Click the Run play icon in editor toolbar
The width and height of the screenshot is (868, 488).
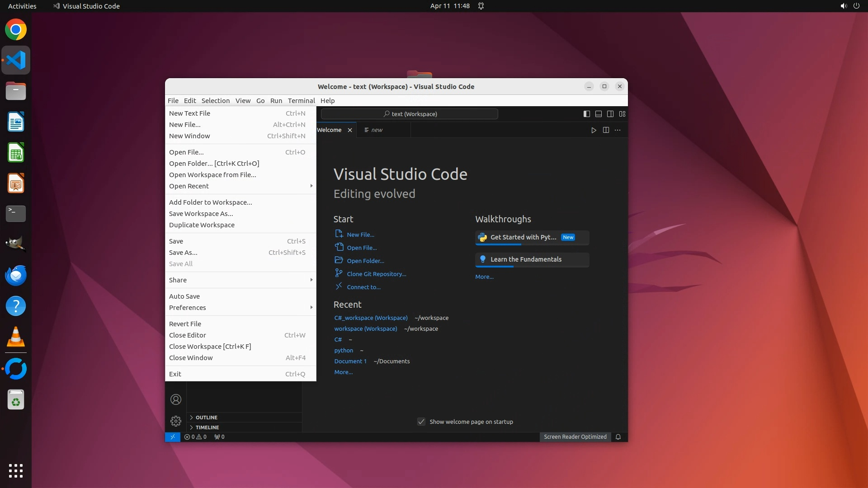[x=594, y=130]
